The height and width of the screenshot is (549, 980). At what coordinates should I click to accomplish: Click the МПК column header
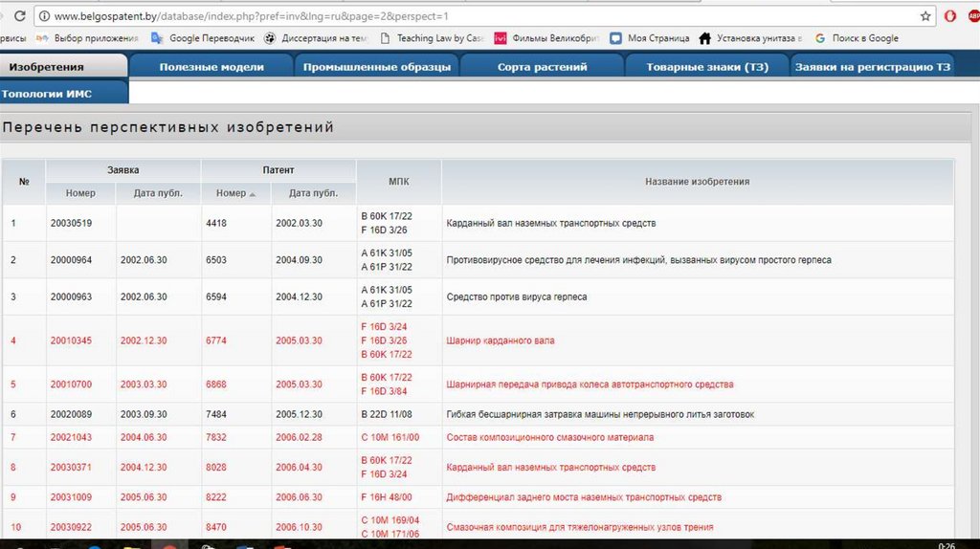(399, 181)
